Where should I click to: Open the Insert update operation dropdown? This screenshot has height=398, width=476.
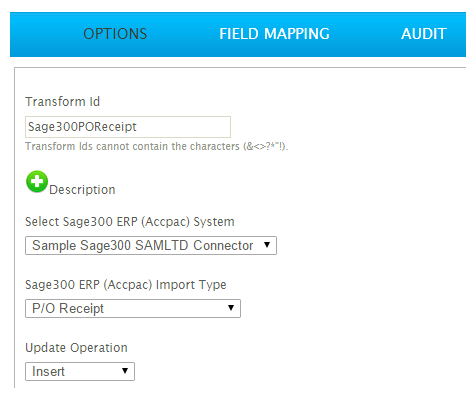[80, 371]
